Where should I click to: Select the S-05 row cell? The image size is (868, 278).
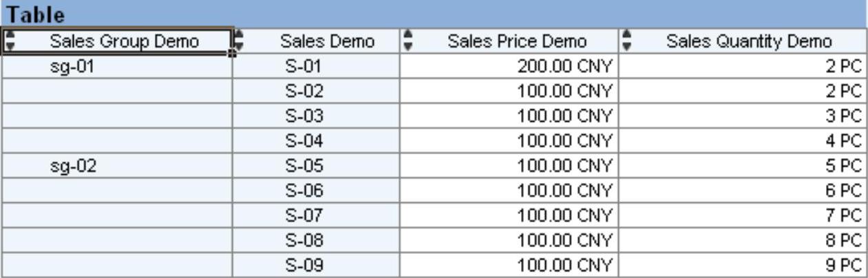point(304,166)
